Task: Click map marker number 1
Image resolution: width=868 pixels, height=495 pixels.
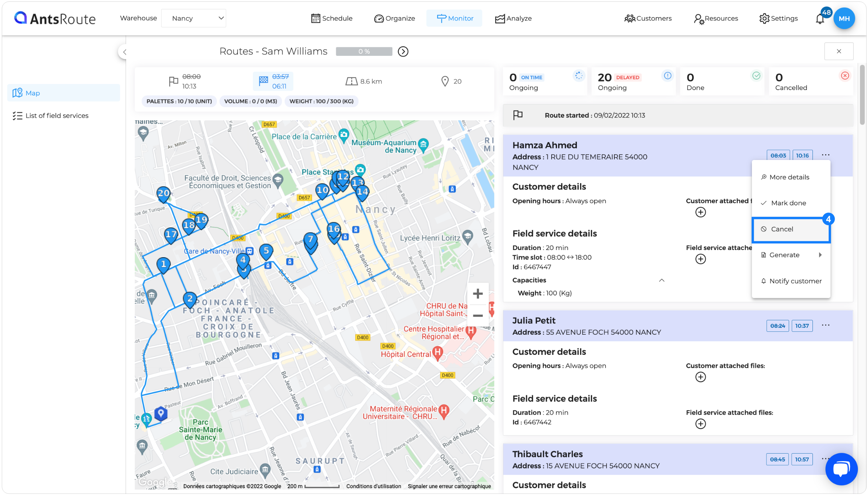Action: [163, 265]
